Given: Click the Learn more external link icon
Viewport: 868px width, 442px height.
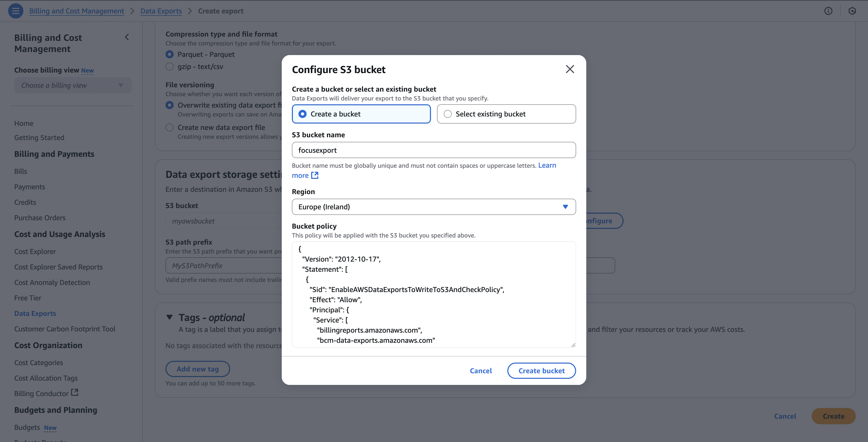Looking at the screenshot, I should tap(315, 175).
